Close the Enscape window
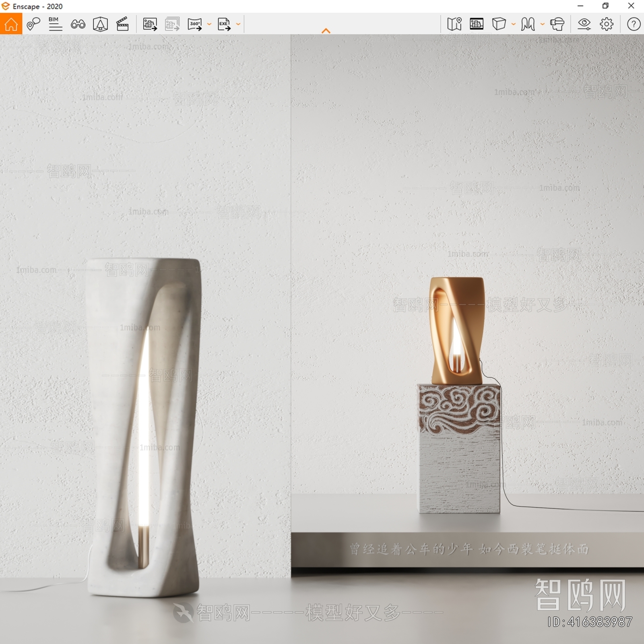 (x=631, y=6)
